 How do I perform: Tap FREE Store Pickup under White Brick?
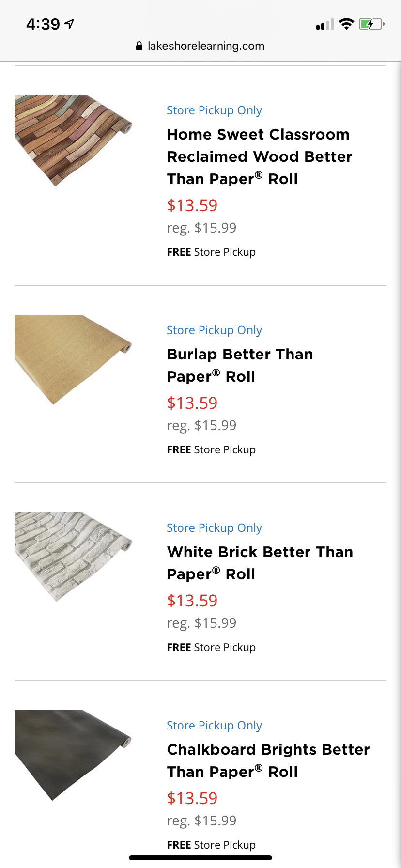click(211, 647)
